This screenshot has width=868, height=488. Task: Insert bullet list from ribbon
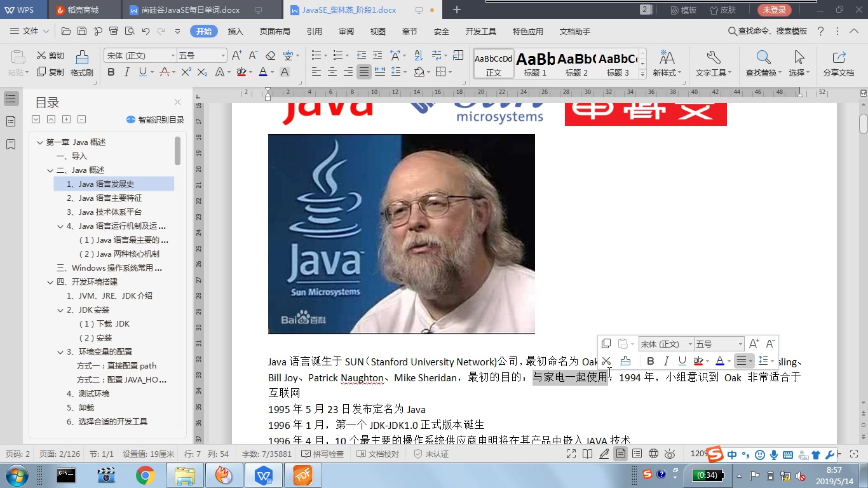[316, 55]
